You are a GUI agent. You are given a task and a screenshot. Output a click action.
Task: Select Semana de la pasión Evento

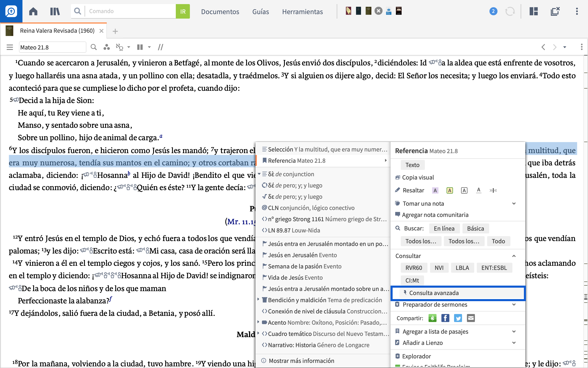(323, 266)
